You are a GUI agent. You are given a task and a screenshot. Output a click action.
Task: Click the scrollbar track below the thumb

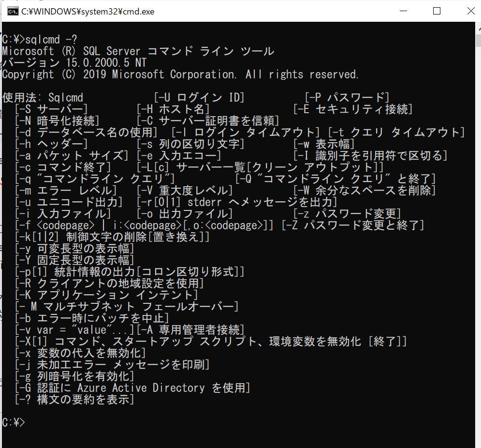[x=478, y=194]
